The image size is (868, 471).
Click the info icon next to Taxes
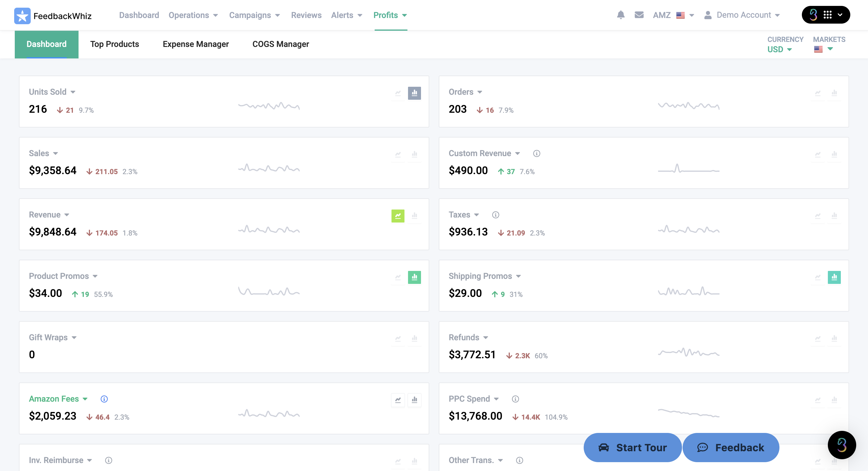pos(495,215)
